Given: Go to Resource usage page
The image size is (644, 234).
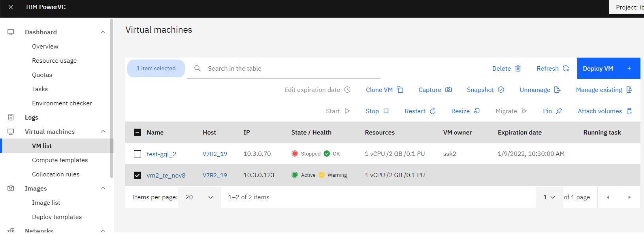Looking at the screenshot, I should click(x=54, y=61).
